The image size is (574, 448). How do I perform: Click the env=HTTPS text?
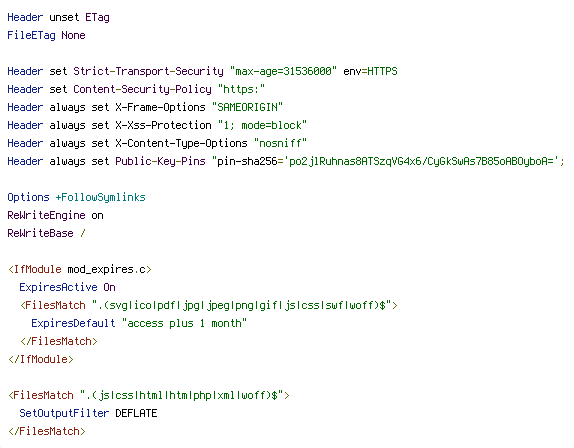pos(370,71)
